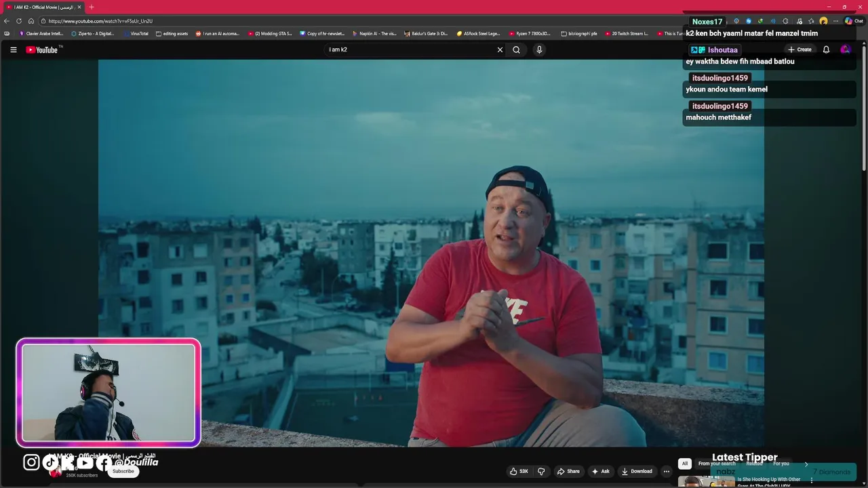The image size is (868, 488).
Task: Click the site info lock icon in address bar
Action: tap(43, 21)
